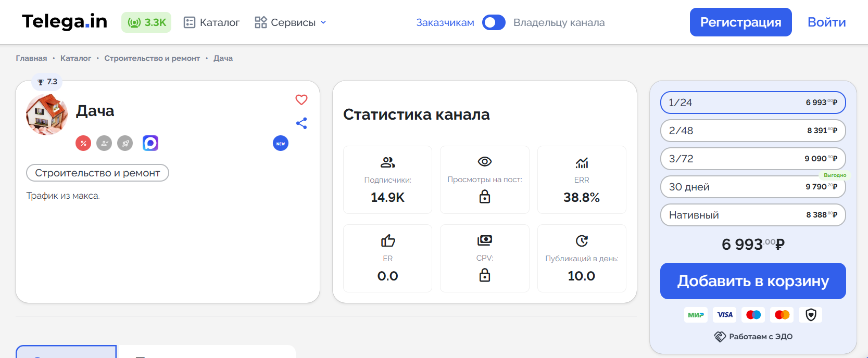Expand the Сервисы dropdown menu
The width and height of the screenshot is (868, 358).
291,22
